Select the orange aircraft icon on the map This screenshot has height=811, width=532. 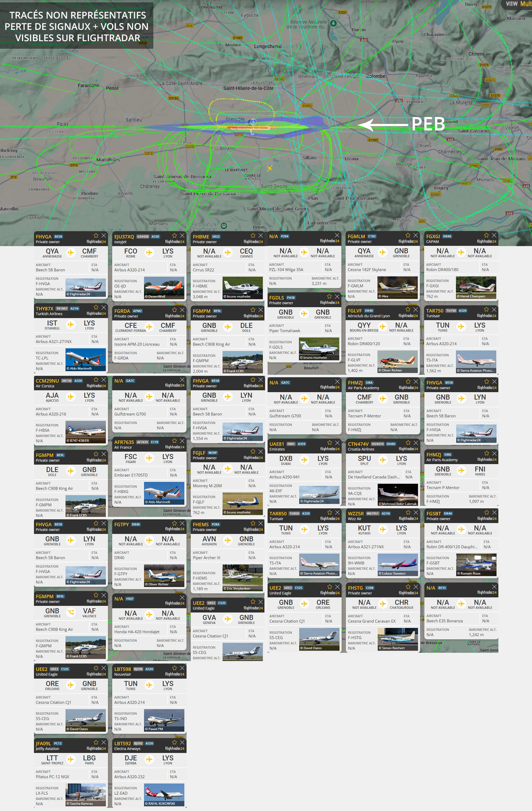coord(270,168)
